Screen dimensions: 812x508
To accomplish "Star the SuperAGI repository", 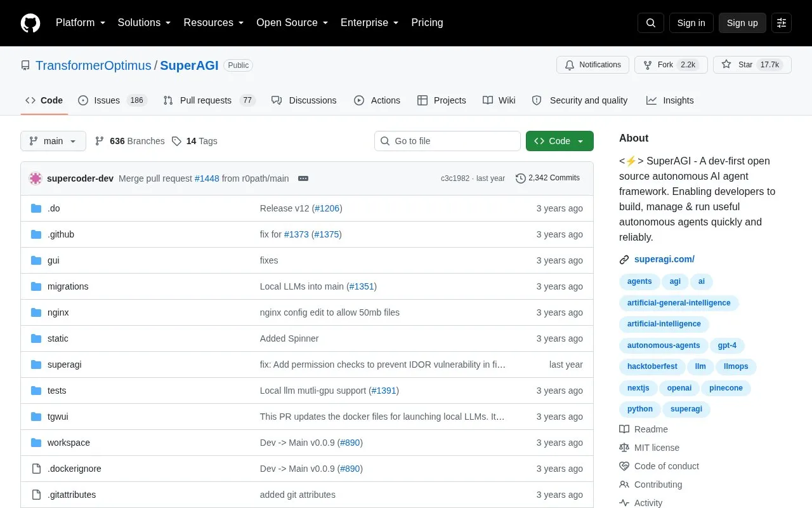I will 752,65.
